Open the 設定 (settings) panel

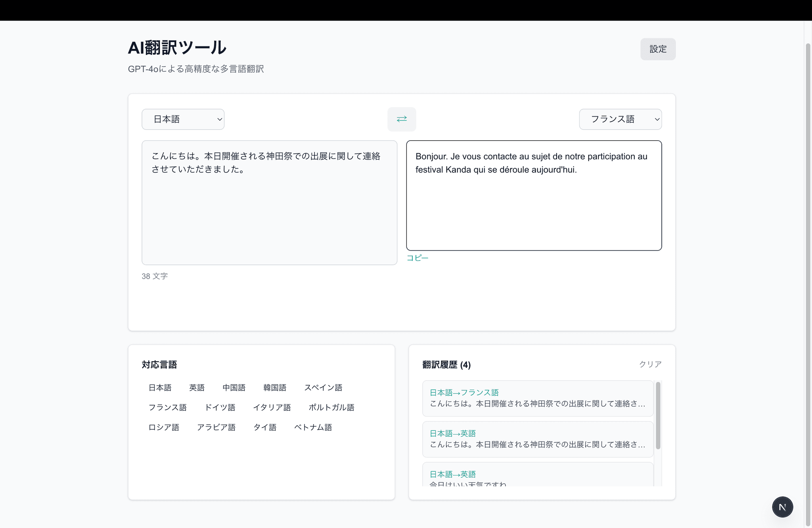tap(658, 49)
